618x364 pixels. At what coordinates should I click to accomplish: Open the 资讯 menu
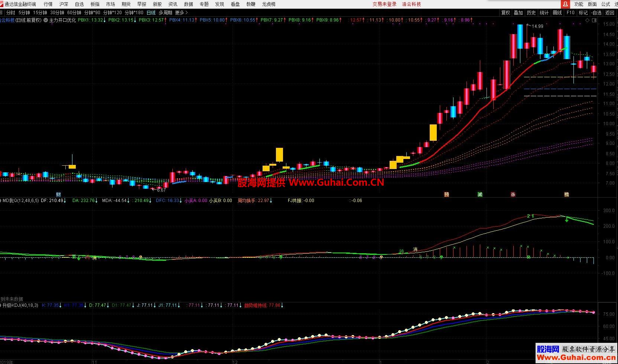point(173,4)
